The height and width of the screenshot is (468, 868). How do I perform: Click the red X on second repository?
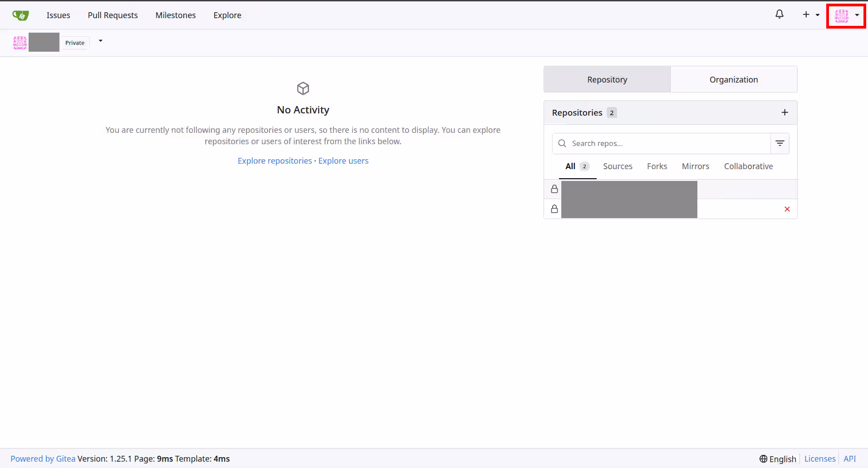point(787,209)
